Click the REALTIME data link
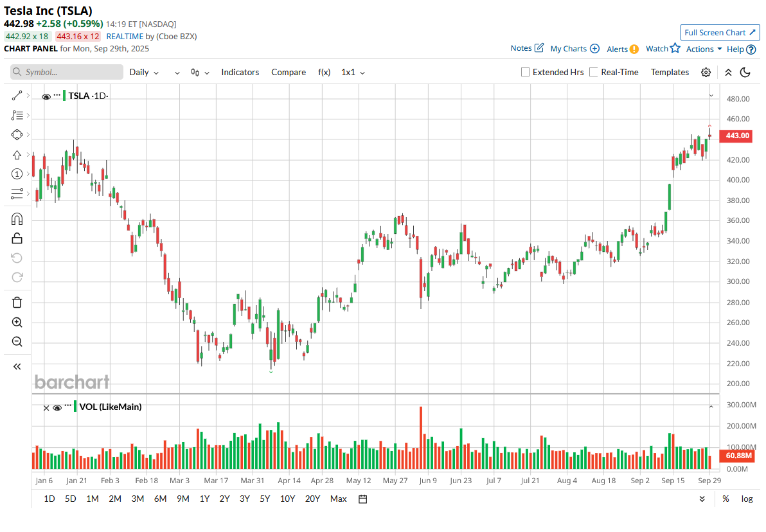Image resolution: width=766 pixels, height=532 pixels. tap(125, 36)
